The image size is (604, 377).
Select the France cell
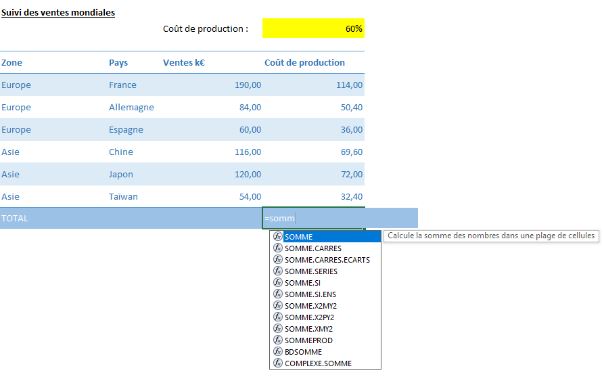tap(122, 85)
